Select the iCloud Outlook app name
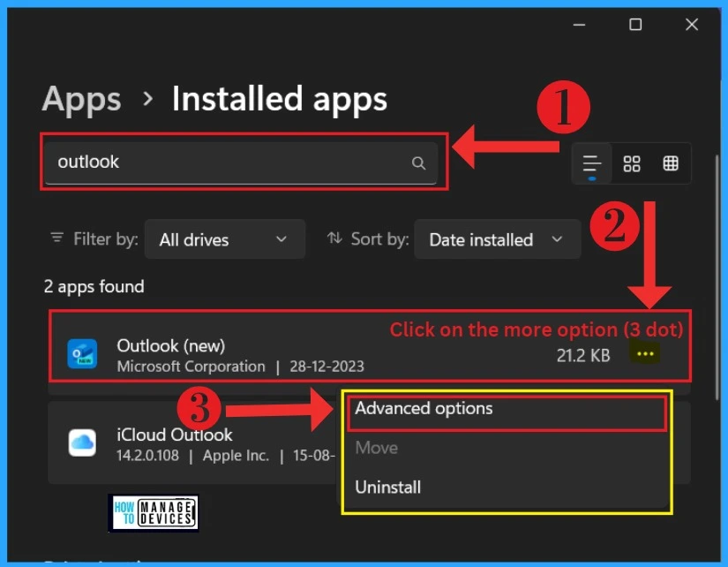The height and width of the screenshot is (567, 728). click(x=174, y=435)
